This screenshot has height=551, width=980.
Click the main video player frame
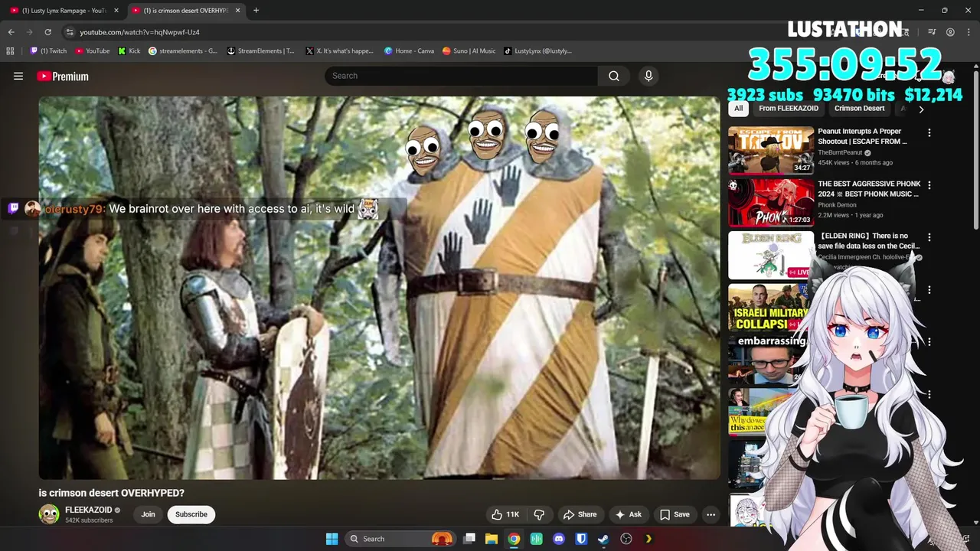click(379, 288)
